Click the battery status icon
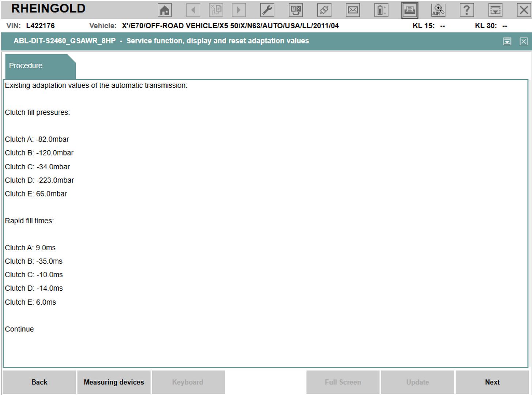Viewport: 532px width, 395px height. 381,10
